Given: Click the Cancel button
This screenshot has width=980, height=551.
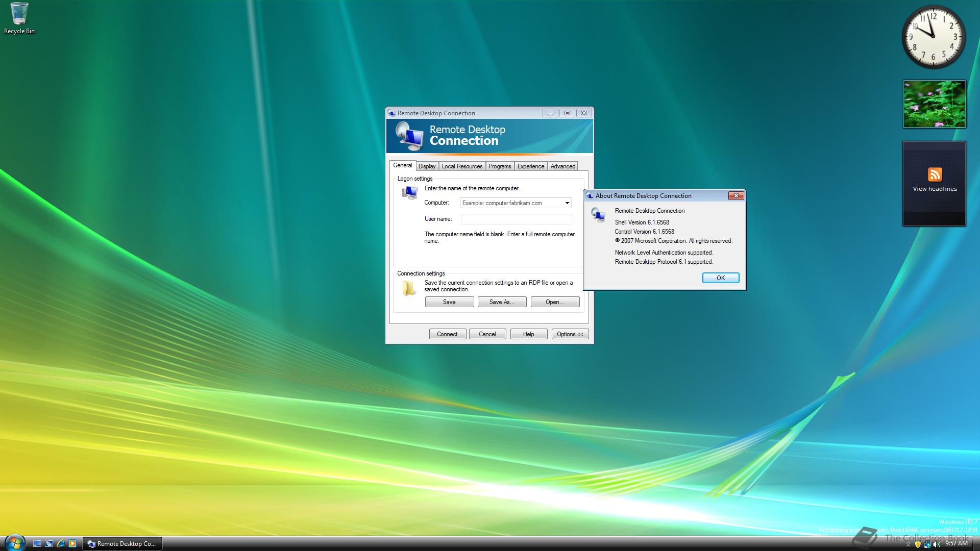Looking at the screenshot, I should pyautogui.click(x=487, y=334).
